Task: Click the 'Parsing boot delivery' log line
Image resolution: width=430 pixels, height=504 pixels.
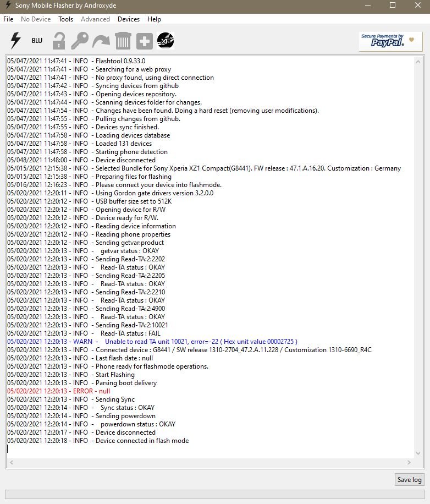Action: (82, 383)
